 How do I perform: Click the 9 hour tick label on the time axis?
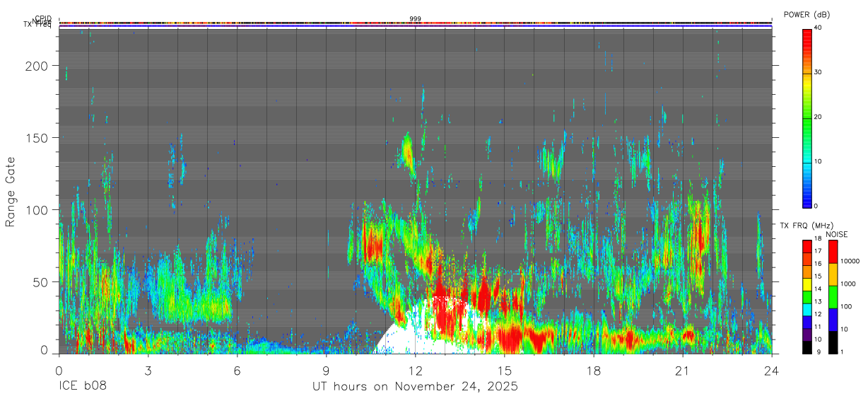click(x=326, y=370)
